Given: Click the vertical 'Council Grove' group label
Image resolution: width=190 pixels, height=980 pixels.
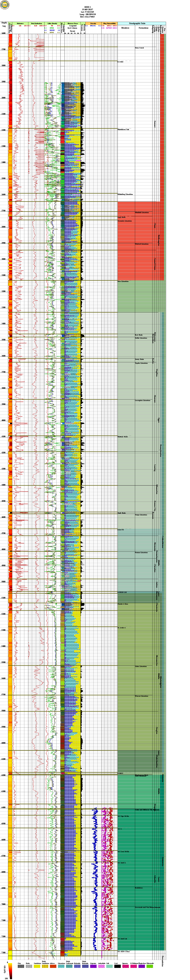Looking at the screenshot, I should [x=155, y=264].
